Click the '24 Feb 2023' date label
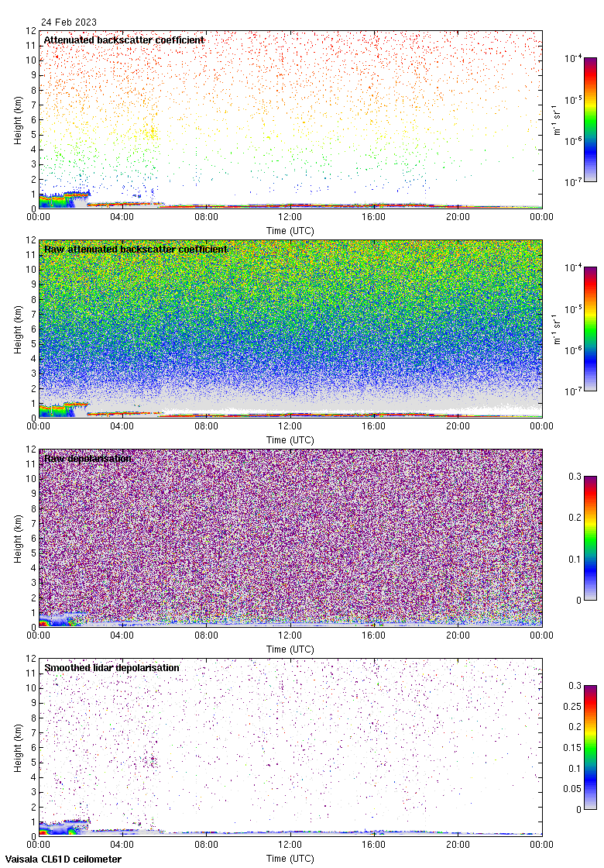 click(x=69, y=22)
